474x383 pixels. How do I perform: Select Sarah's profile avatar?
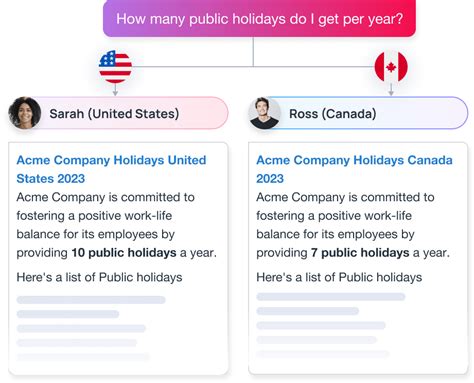[25, 113]
